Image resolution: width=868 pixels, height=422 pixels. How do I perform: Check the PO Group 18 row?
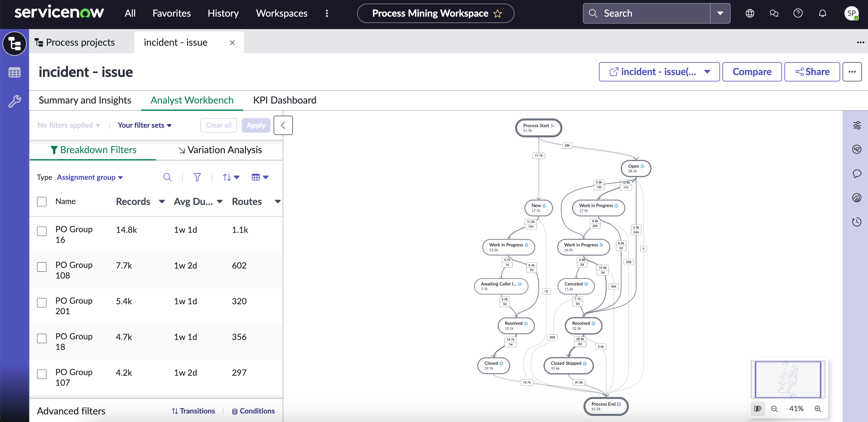(42, 338)
